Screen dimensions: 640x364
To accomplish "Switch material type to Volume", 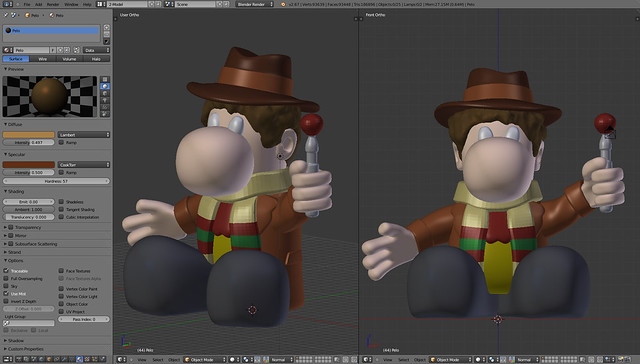I will (69, 59).
